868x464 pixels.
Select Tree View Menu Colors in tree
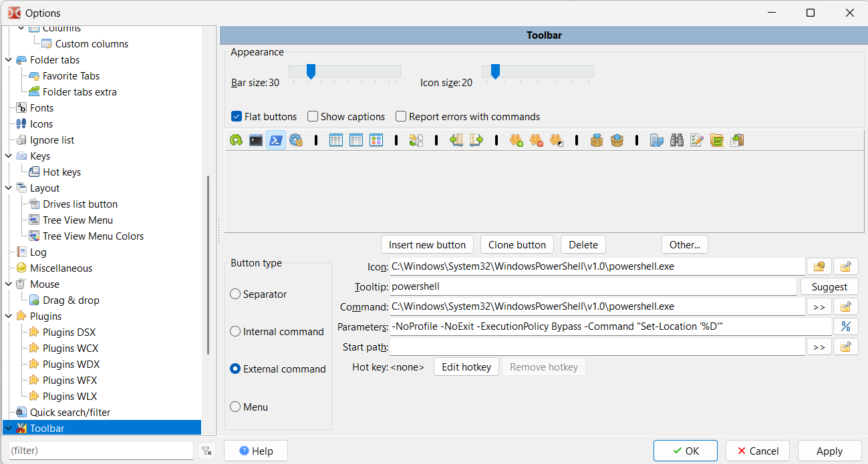pos(93,236)
